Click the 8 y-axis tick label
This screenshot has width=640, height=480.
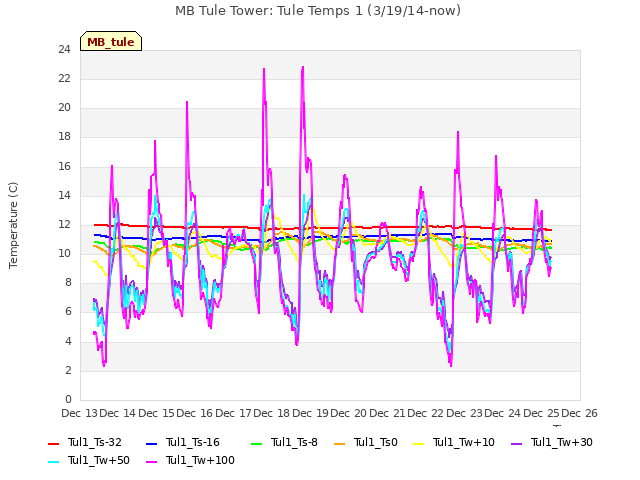[x=68, y=283]
